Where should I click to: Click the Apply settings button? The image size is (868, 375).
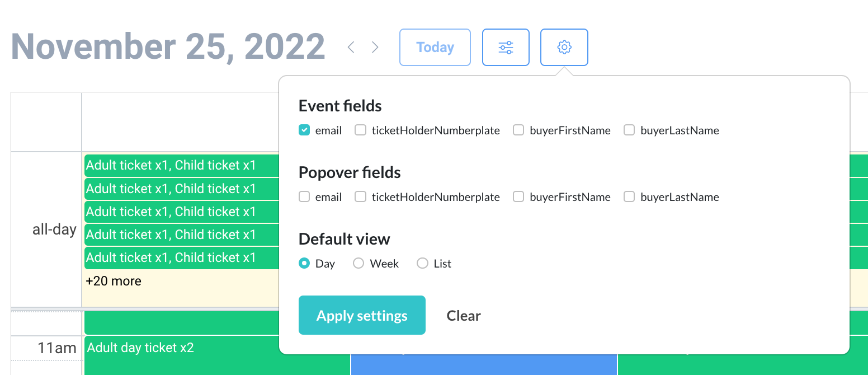tap(362, 315)
